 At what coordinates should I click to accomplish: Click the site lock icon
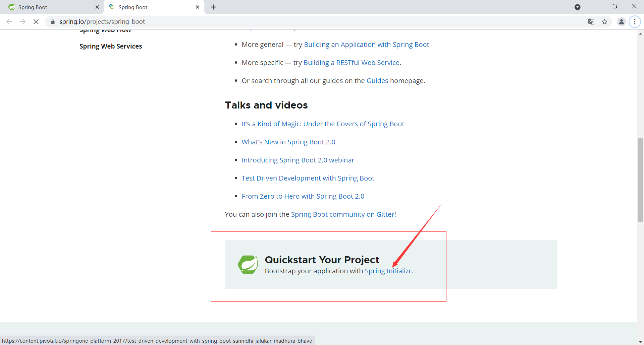(53, 22)
